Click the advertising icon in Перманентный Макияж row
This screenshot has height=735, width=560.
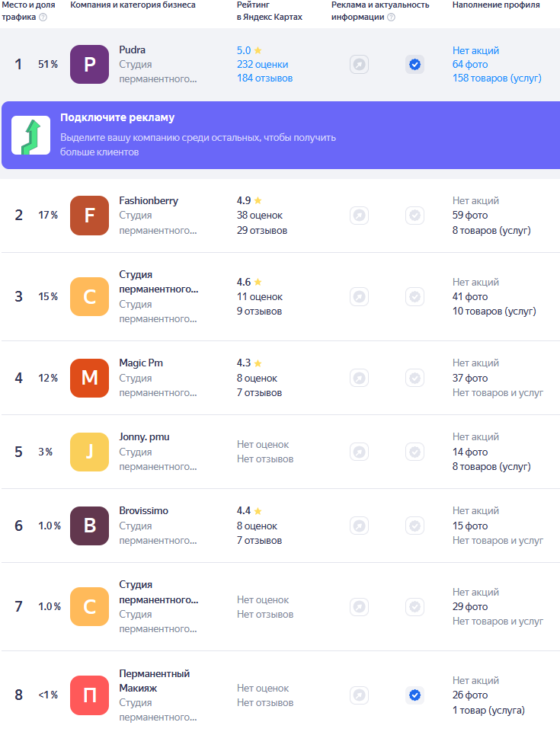(360, 695)
